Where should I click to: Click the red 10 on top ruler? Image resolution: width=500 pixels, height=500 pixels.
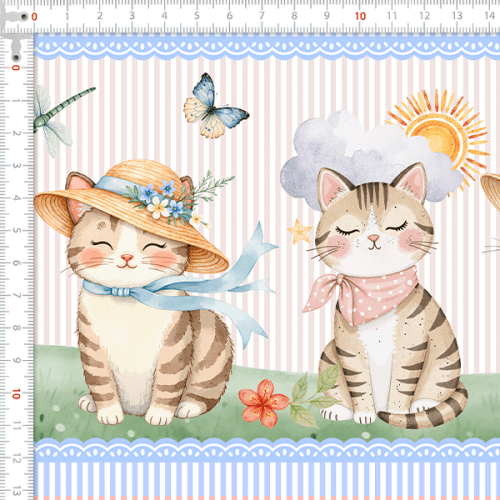click(360, 16)
